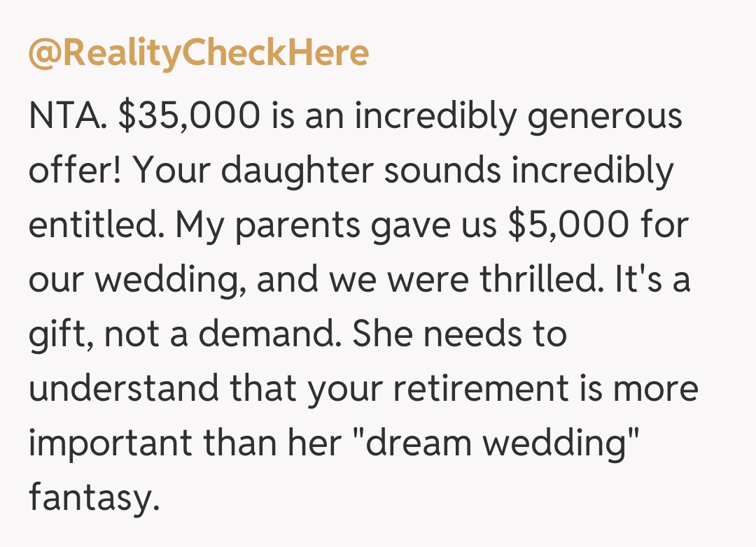Click the word "entitled." in the comment
The height and width of the screenshot is (547, 756).
tap(94, 226)
